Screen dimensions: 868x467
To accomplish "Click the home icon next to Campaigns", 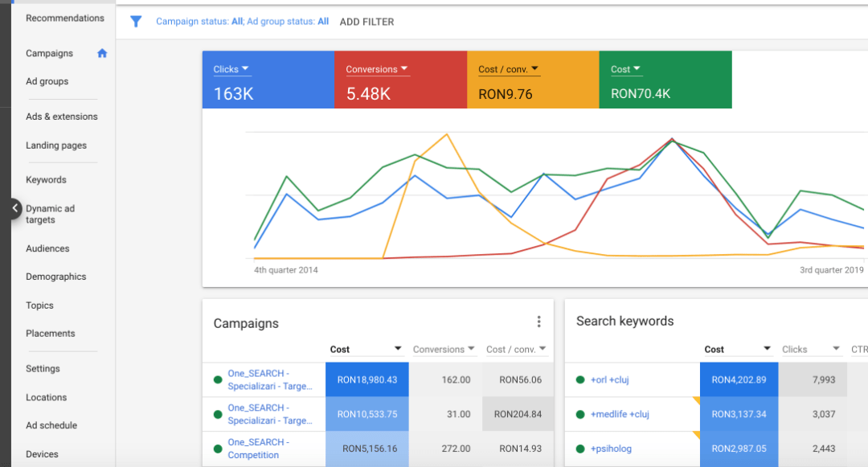I will (102, 53).
